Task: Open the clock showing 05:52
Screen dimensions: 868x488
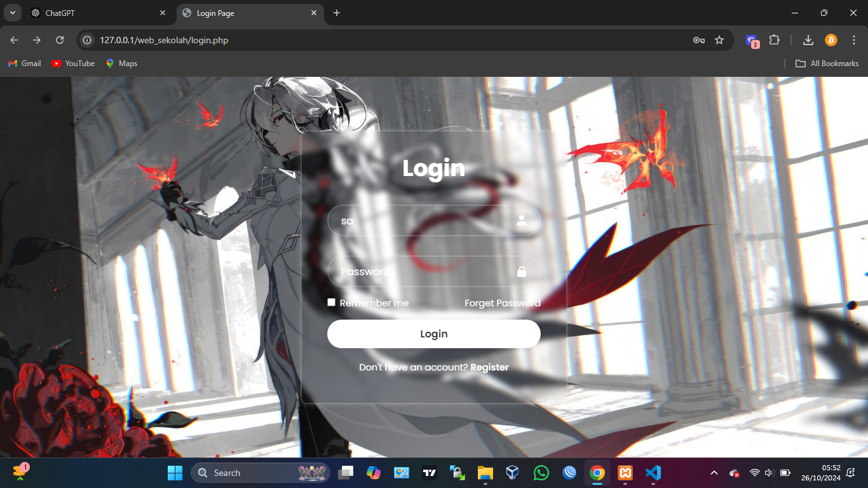Action: point(822,473)
